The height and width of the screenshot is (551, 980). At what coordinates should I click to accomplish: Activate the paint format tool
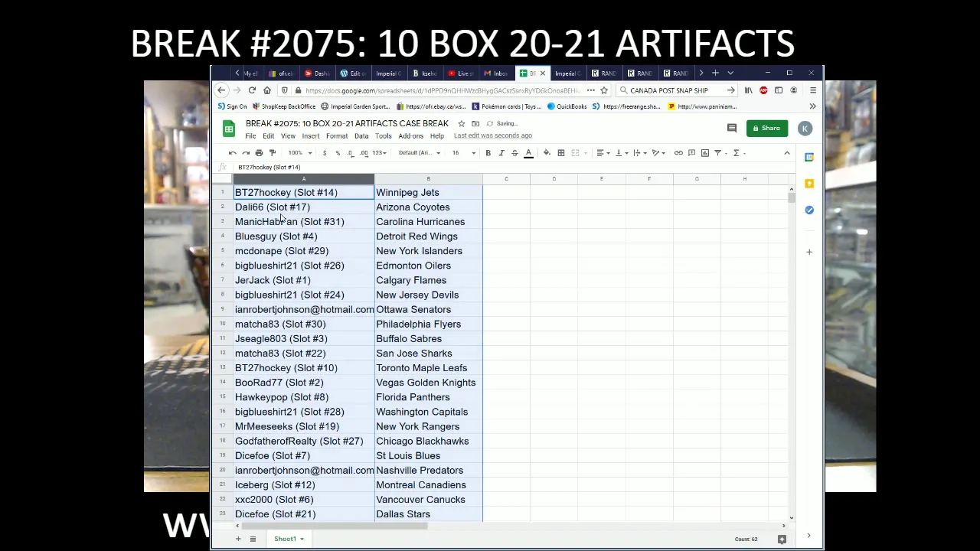coord(272,153)
